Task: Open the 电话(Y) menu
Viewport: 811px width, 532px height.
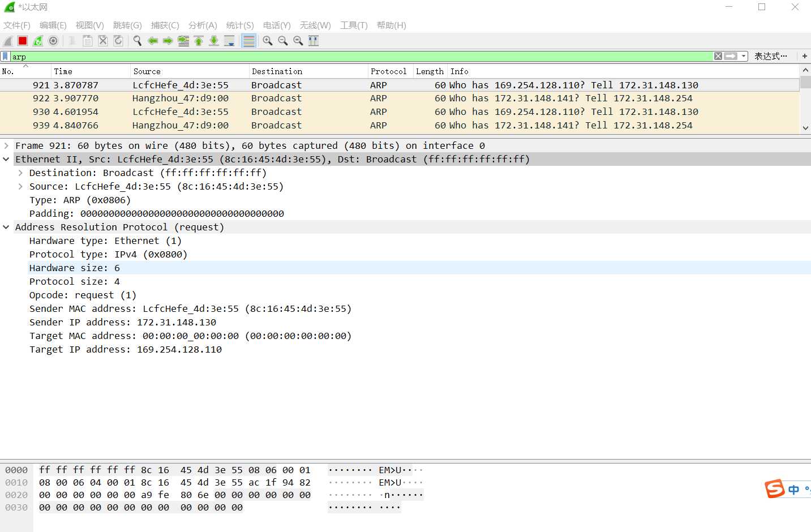Action: 277,25
